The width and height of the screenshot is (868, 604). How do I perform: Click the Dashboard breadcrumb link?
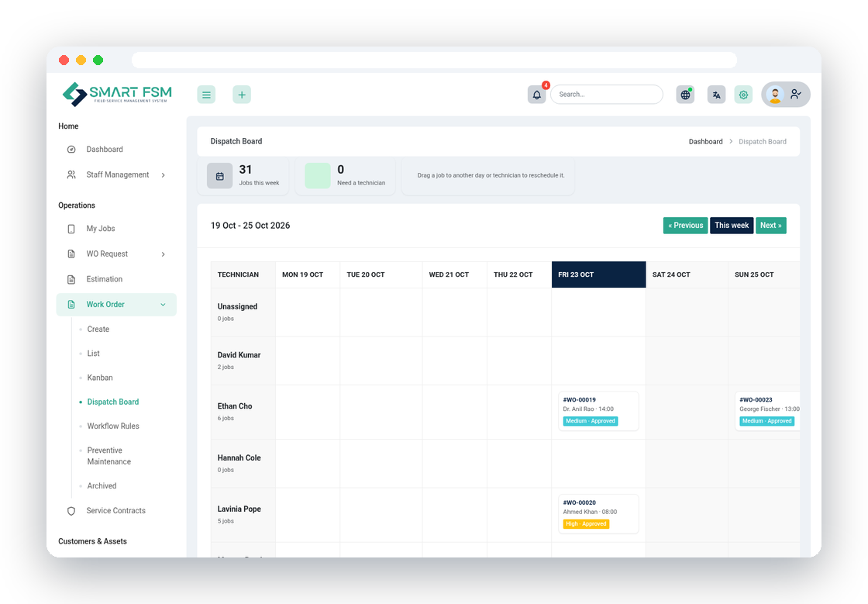[705, 142]
